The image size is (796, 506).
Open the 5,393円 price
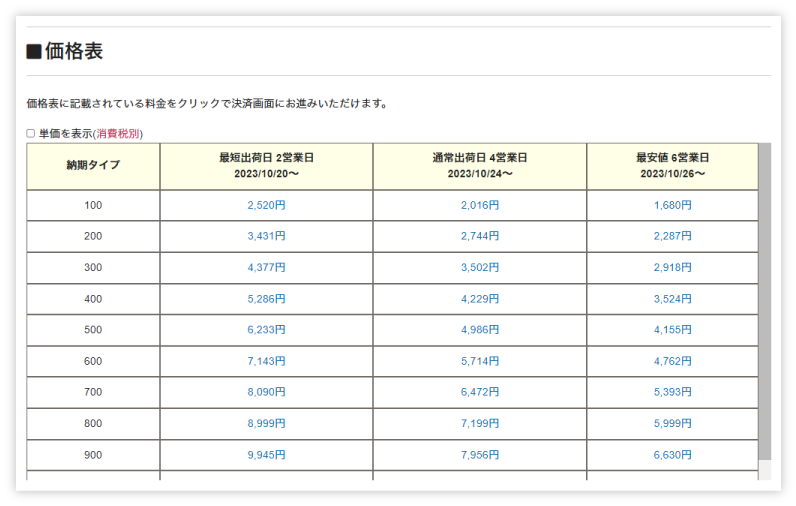673,392
